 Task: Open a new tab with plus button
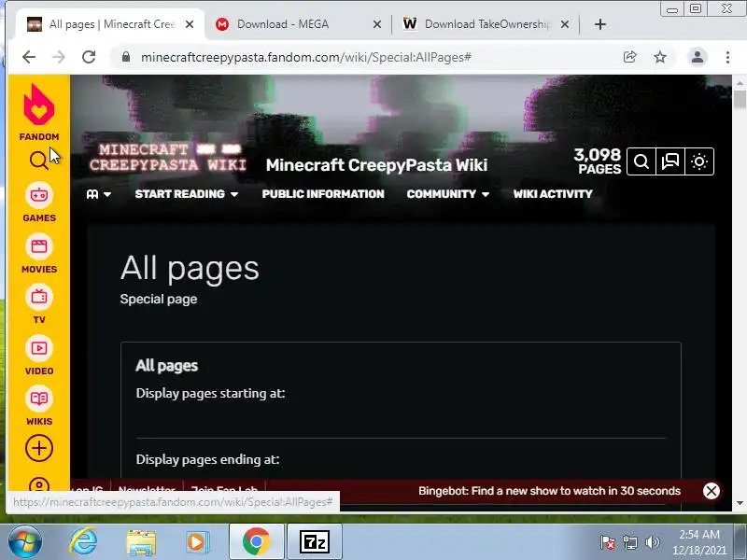[x=600, y=24]
